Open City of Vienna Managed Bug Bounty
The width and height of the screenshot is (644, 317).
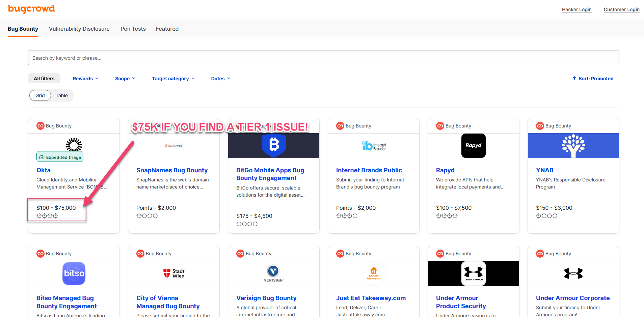168,302
